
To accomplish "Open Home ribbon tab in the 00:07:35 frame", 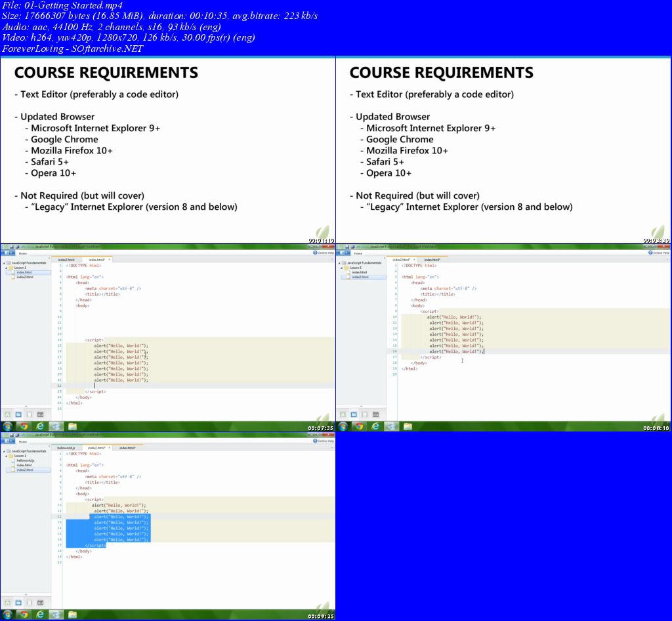I will click(x=23, y=254).
